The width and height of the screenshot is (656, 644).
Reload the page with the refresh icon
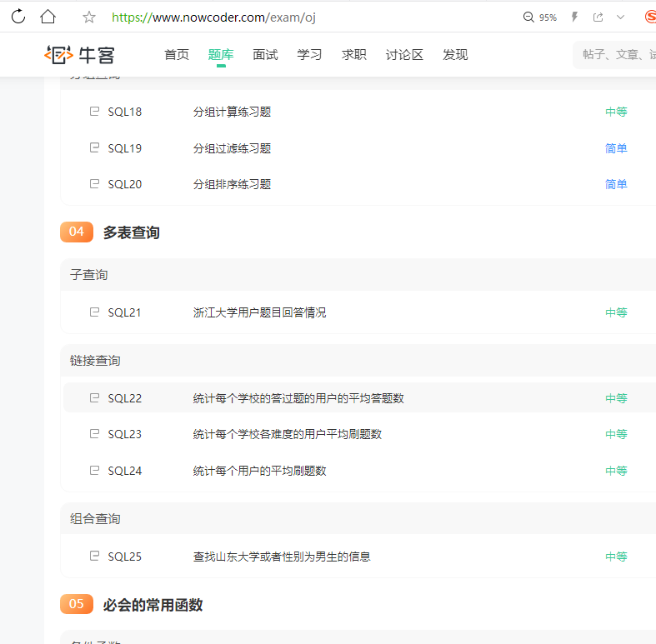point(18,17)
